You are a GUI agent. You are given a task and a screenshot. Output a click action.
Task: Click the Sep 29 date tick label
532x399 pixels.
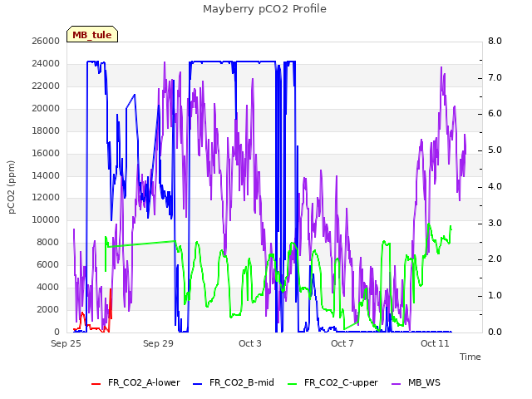click(158, 343)
